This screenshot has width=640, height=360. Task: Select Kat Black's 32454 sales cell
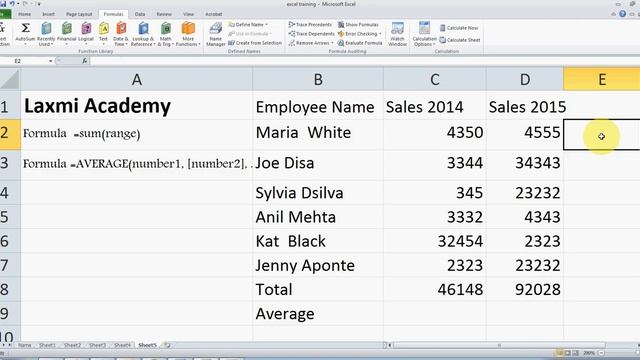435,241
